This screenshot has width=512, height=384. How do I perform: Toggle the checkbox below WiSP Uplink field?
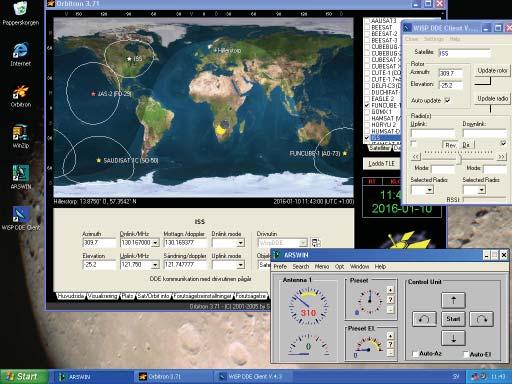click(414, 143)
